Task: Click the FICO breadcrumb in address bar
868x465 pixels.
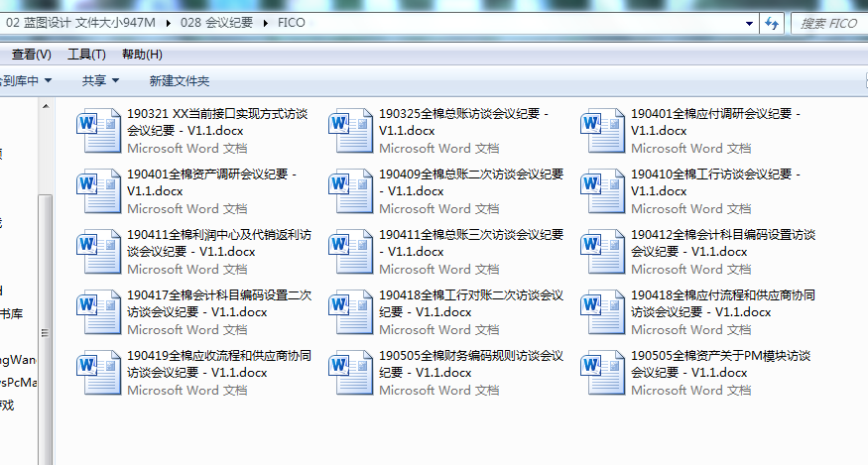Action: click(x=294, y=23)
